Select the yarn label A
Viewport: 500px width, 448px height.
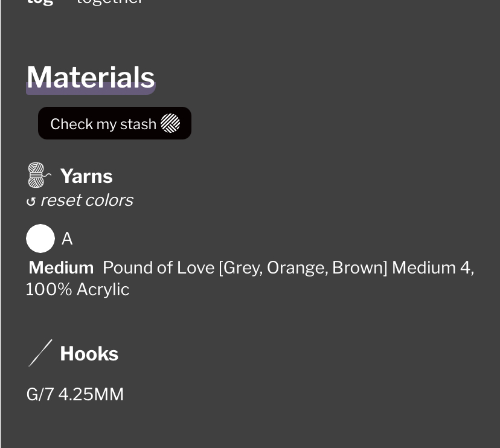point(67,238)
